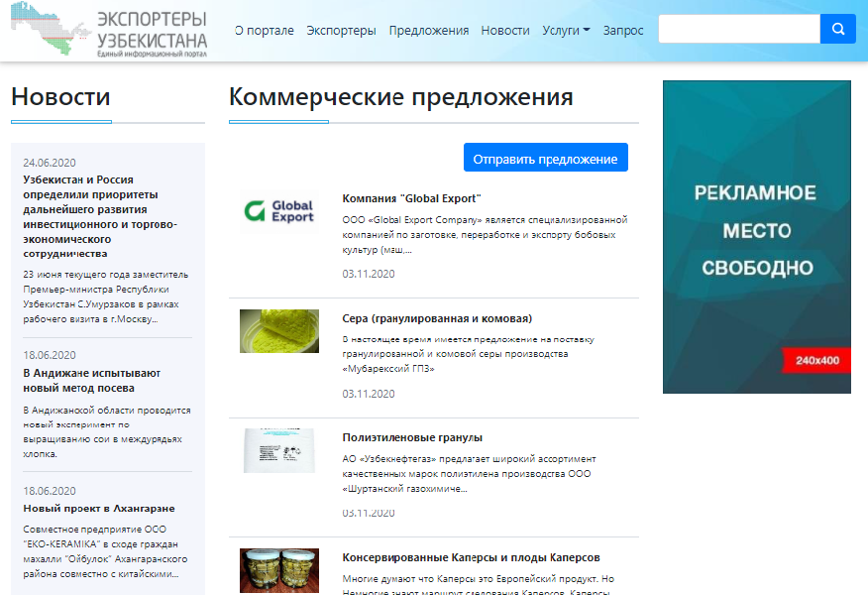Click the magnifier search button
The width and height of the screenshot is (868, 595).
837,30
